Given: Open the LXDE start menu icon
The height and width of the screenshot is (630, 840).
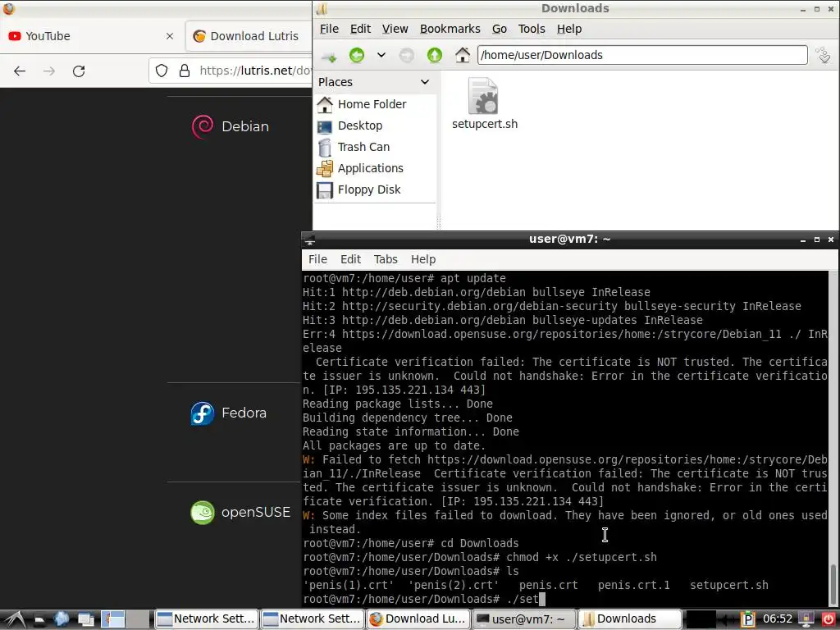Looking at the screenshot, I should [15, 619].
